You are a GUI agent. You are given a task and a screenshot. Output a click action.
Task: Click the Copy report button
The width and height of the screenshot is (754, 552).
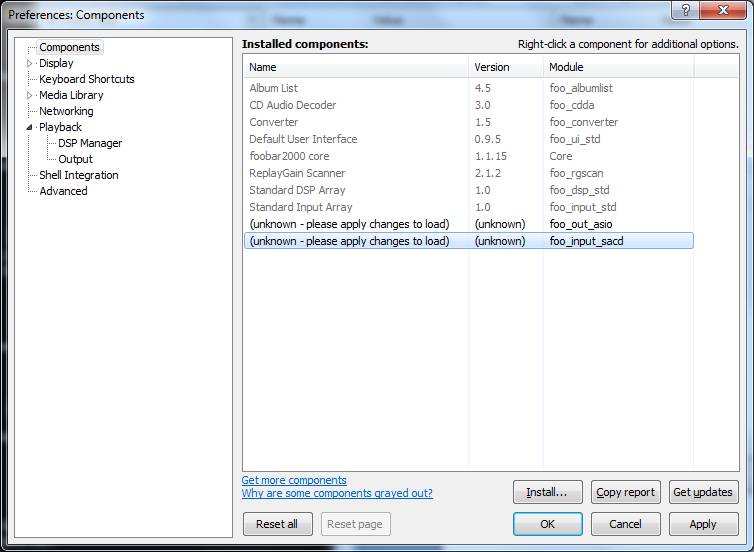click(x=626, y=492)
